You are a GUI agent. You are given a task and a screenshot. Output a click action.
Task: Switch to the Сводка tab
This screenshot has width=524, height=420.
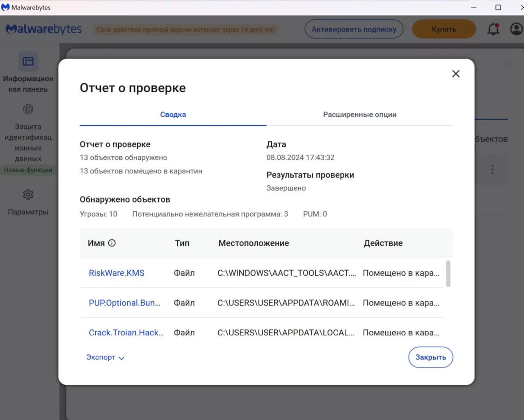tap(173, 114)
